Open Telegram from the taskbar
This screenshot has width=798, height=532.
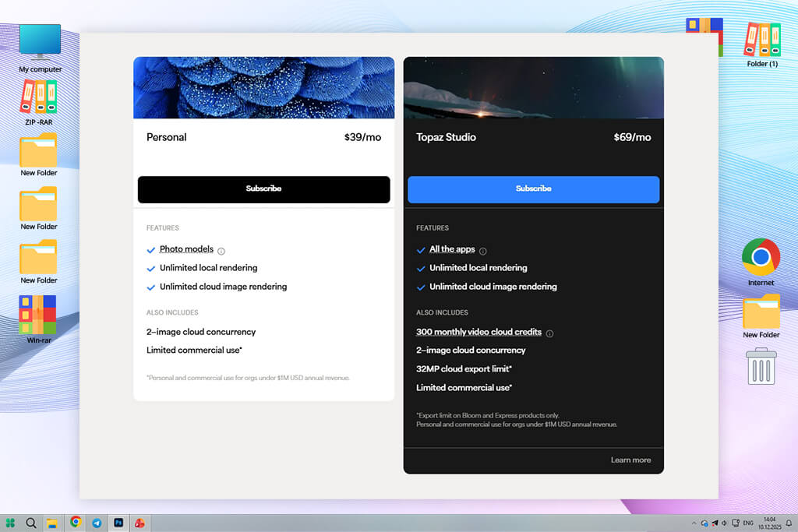(97, 523)
